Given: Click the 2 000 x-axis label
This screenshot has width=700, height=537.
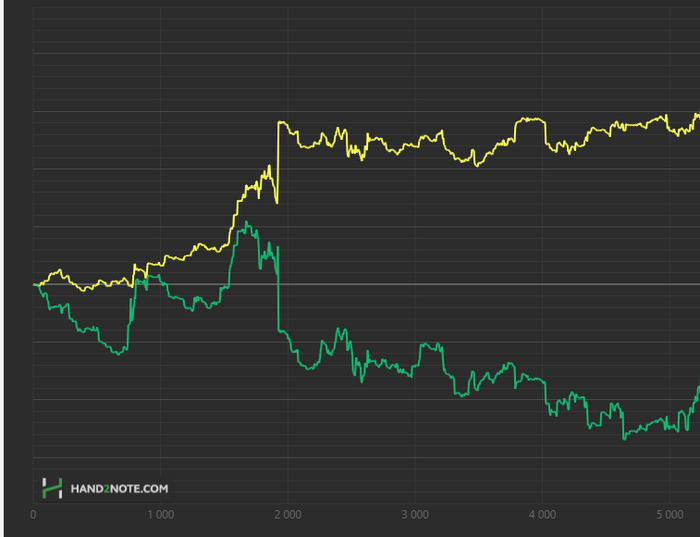Looking at the screenshot, I should click(x=288, y=515).
